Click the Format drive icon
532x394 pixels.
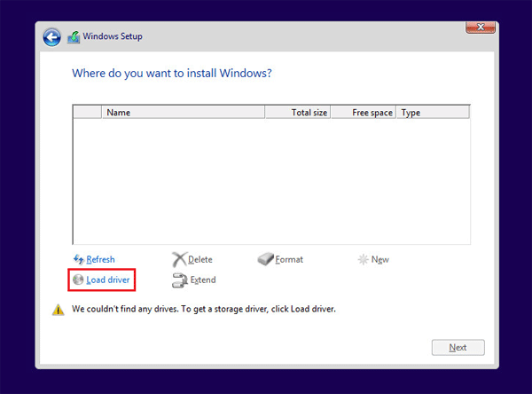click(x=265, y=259)
